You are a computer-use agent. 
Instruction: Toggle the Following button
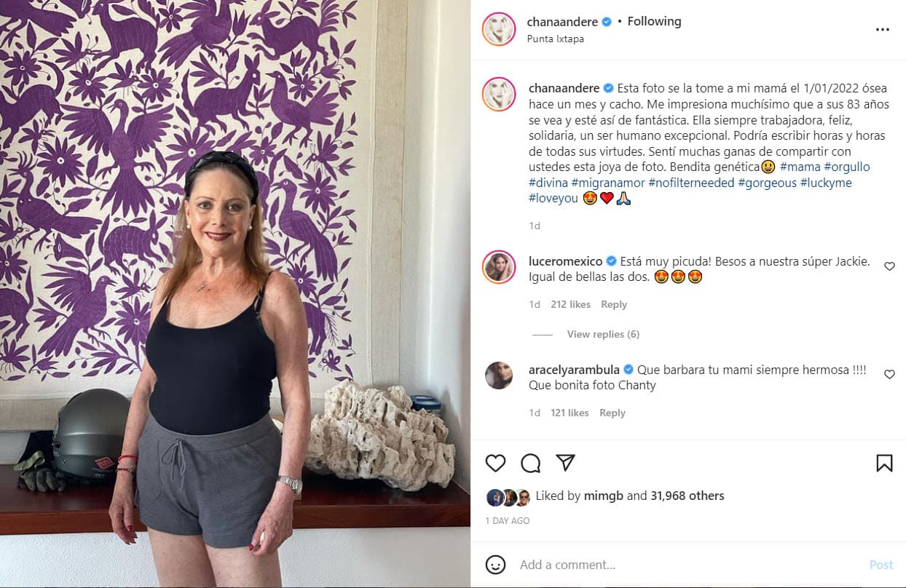click(654, 21)
